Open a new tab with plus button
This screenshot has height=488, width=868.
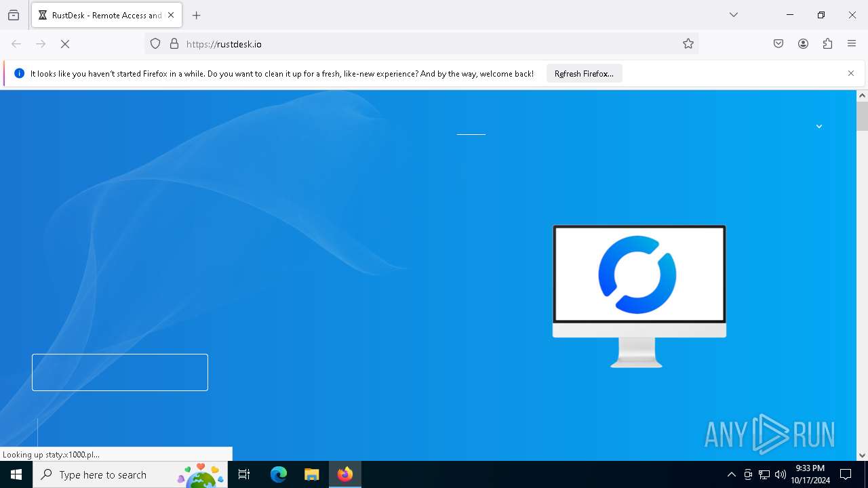coord(197,15)
